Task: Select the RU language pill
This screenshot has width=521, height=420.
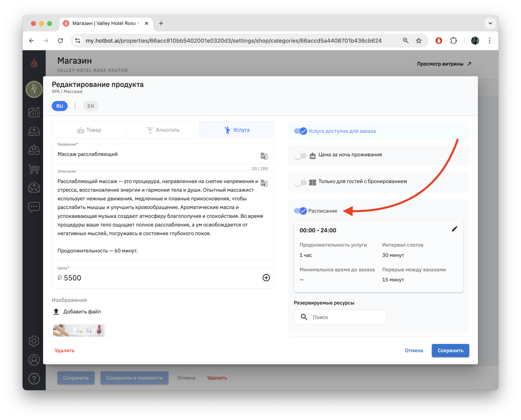Action: click(x=60, y=106)
